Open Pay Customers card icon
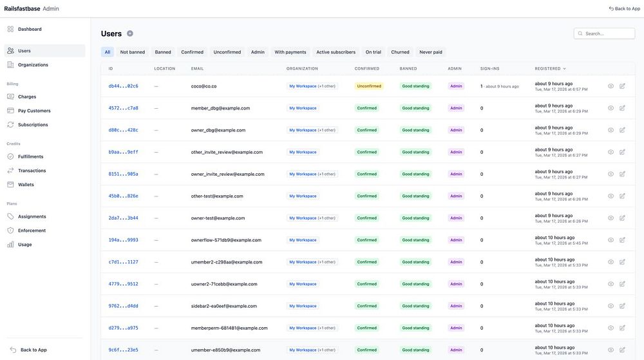Image resolution: width=644 pixels, height=360 pixels. (x=11, y=111)
